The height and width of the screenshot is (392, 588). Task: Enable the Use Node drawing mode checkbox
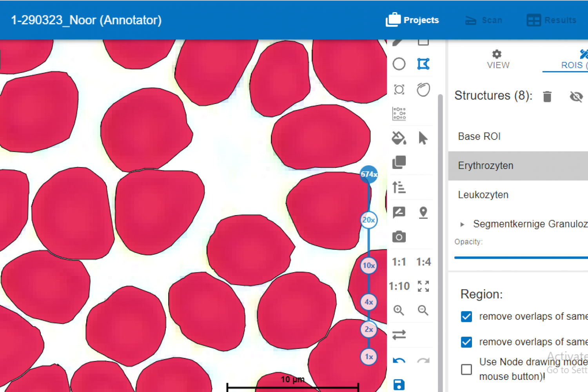(x=466, y=369)
